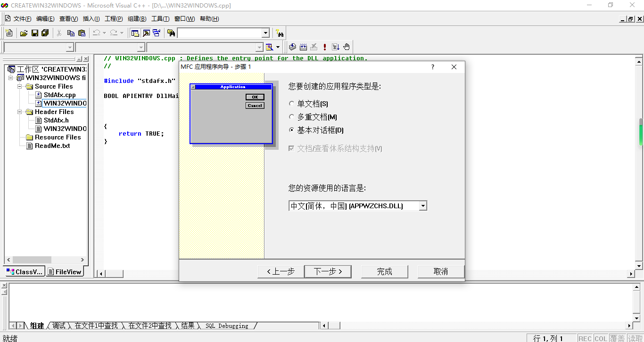Click the Search binoculars icon
The height and width of the screenshot is (342, 644).
280,33
